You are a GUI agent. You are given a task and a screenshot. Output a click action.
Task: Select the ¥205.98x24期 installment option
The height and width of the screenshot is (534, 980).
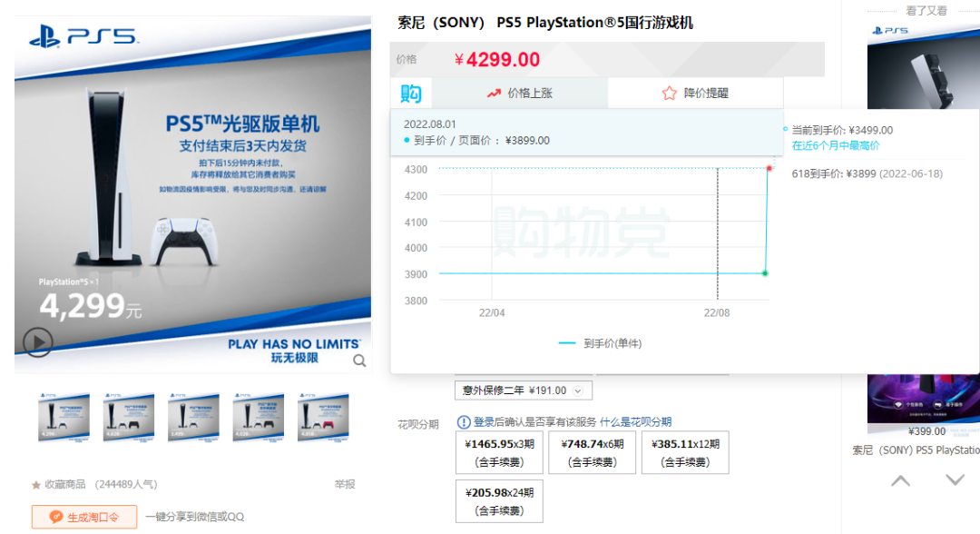click(499, 501)
